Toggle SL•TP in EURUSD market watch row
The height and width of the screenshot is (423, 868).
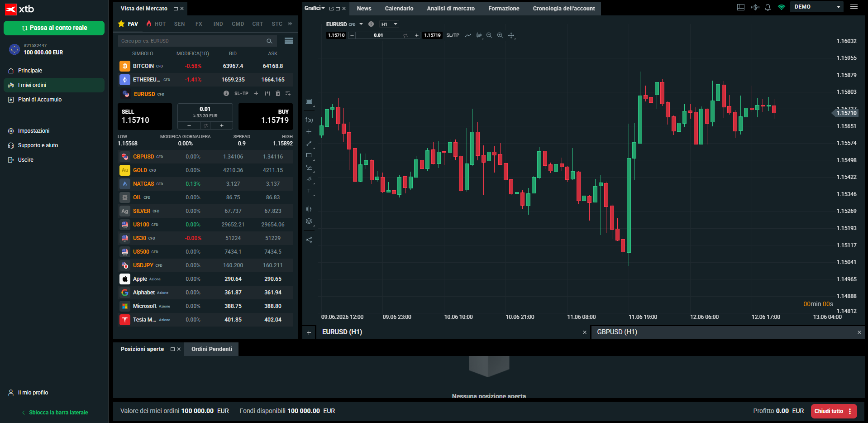[x=241, y=93]
